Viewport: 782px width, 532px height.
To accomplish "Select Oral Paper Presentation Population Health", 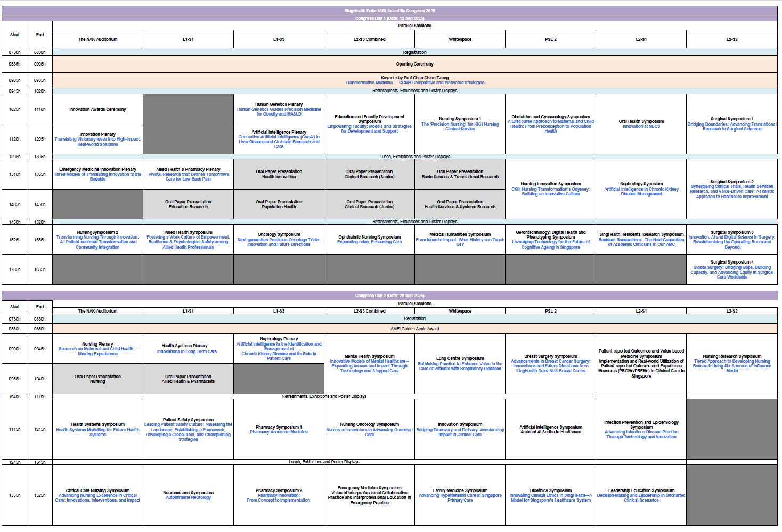I will [279, 204].
